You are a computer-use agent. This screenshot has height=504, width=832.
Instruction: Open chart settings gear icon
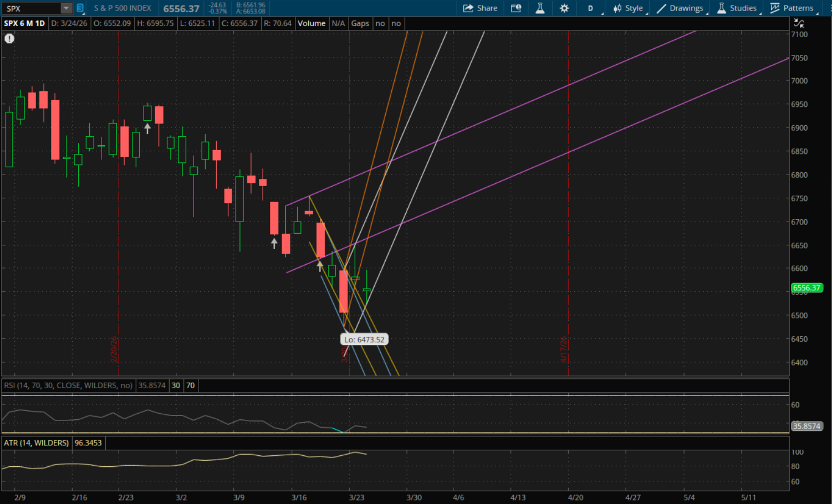tap(564, 8)
